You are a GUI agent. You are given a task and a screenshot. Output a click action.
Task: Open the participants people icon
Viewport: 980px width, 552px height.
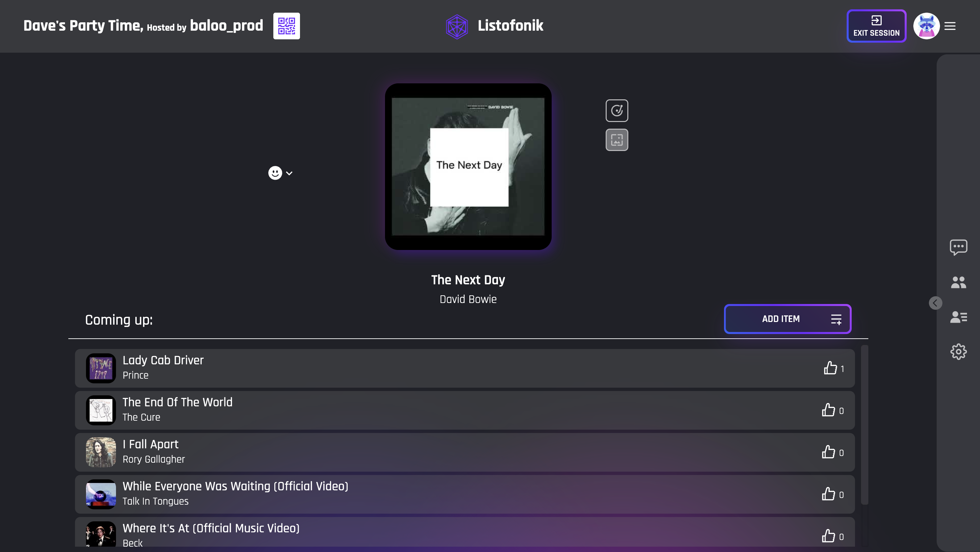coord(958,282)
